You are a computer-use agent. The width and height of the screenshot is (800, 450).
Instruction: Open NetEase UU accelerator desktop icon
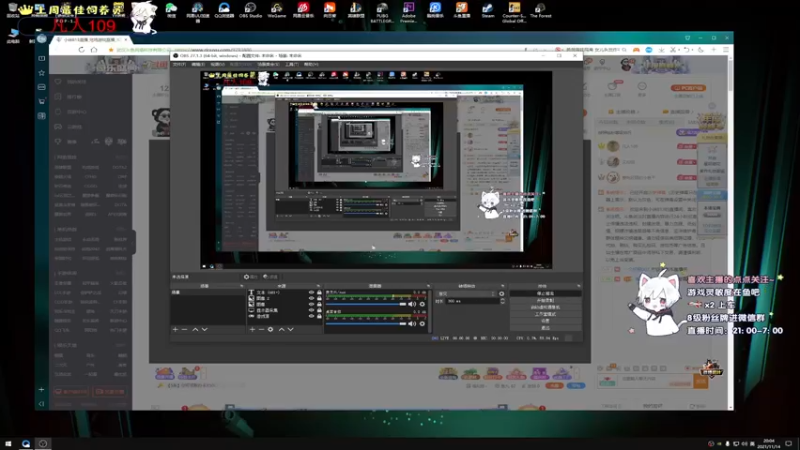pos(197,12)
